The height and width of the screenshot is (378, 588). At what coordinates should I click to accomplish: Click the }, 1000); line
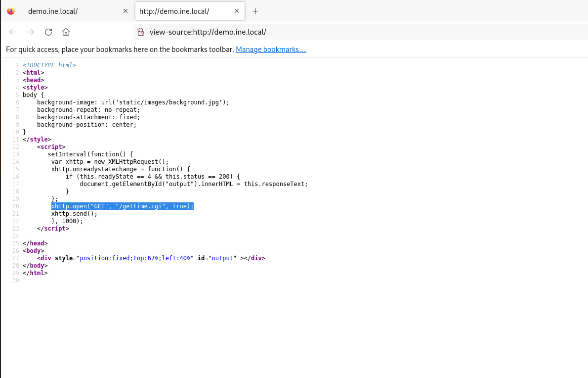(x=67, y=221)
